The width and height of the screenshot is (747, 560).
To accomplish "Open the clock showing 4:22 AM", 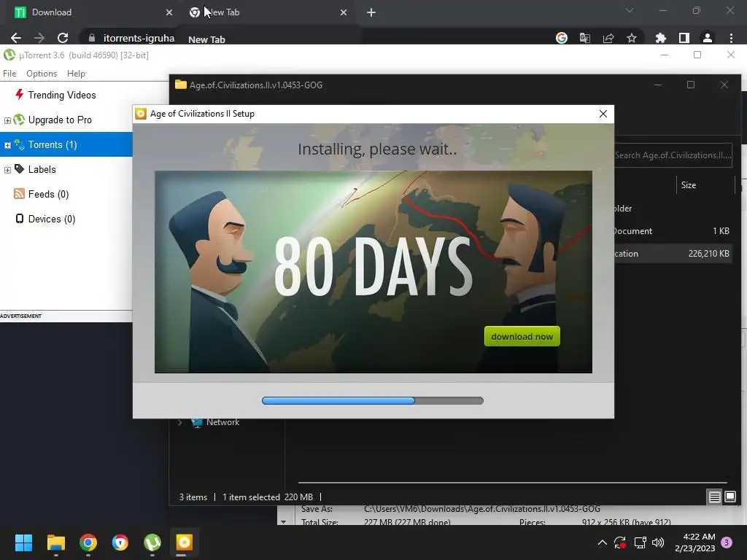I will 695,542.
